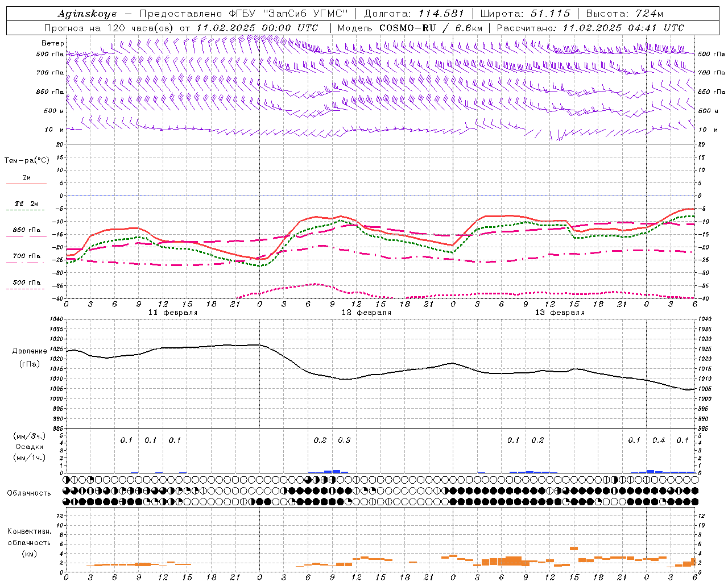Click the Aginskoye station name in header
Screen dimensions: 728x582
point(88,14)
